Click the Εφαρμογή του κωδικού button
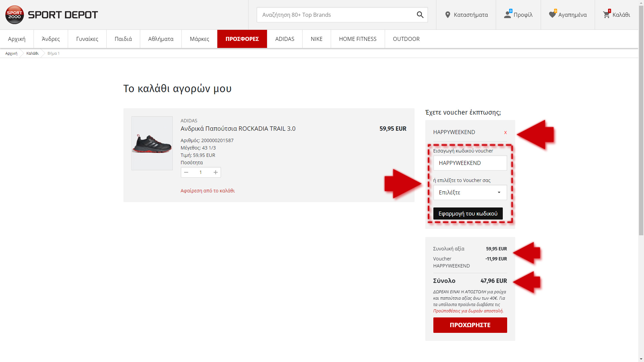The image size is (644, 362). coord(468,214)
